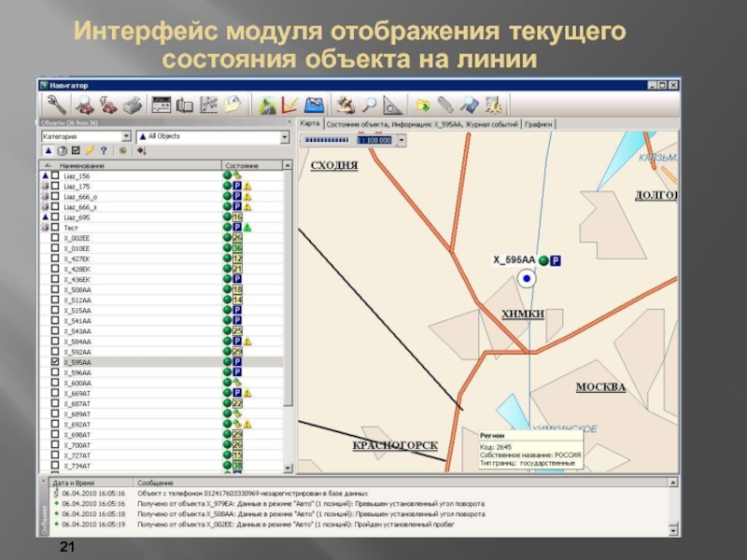The image size is (747, 560).
Task: Click the red line chart toolbar icon
Action: tap(289, 105)
